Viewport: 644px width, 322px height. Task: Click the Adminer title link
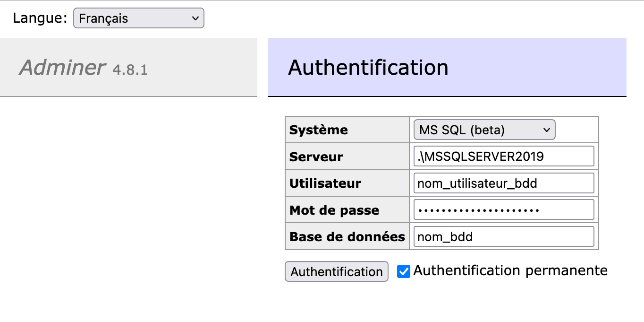62,68
